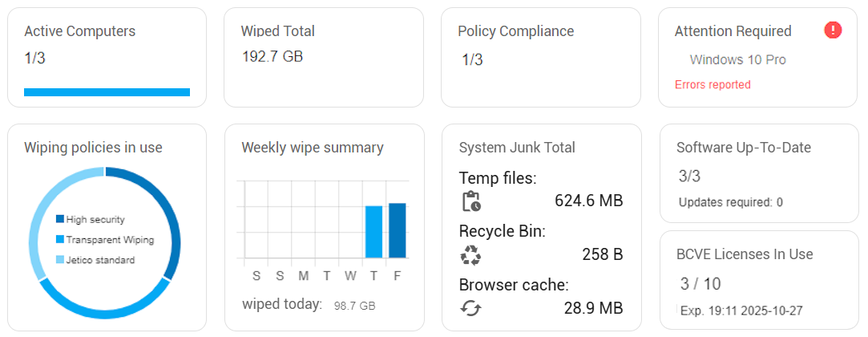Open the Policy Compliance card

tap(541, 57)
